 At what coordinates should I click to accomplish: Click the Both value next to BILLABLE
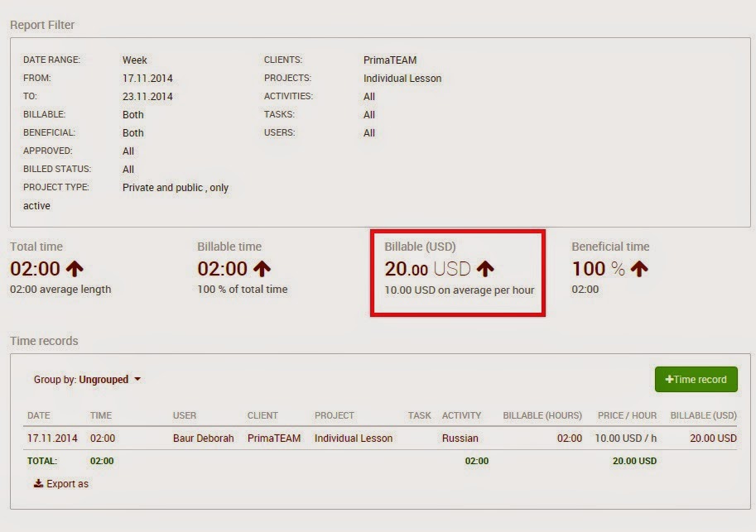pos(133,115)
